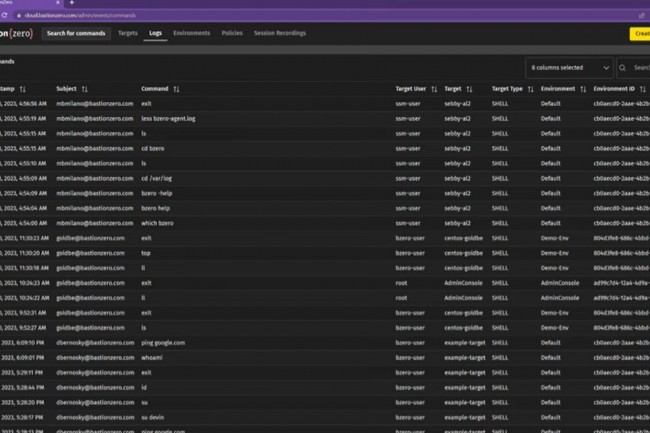Select the 'which bzero' command cell

click(157, 223)
